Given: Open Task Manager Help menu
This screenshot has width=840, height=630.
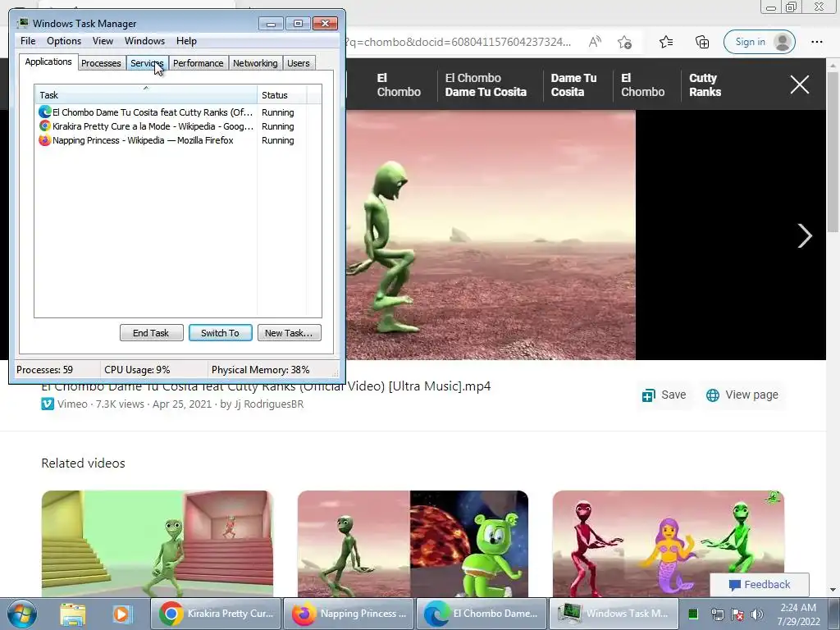Looking at the screenshot, I should (x=186, y=41).
